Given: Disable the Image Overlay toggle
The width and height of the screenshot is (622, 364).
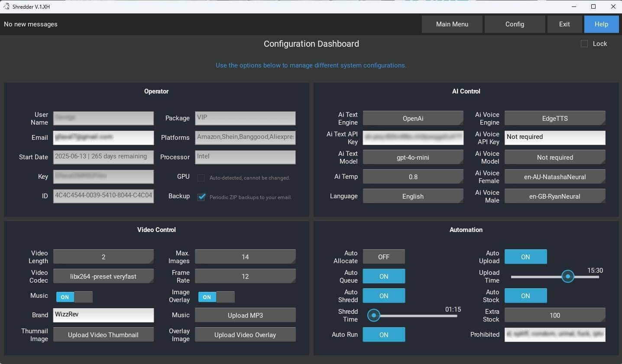Looking at the screenshot, I should tap(216, 297).
